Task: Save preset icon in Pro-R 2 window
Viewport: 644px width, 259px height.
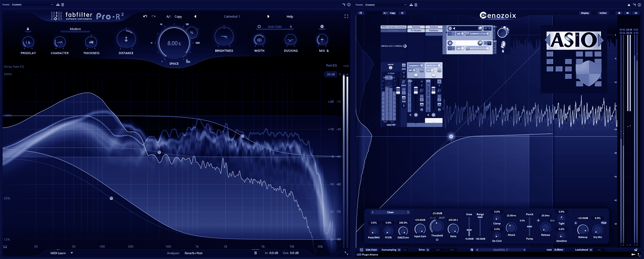Action: click(x=58, y=5)
